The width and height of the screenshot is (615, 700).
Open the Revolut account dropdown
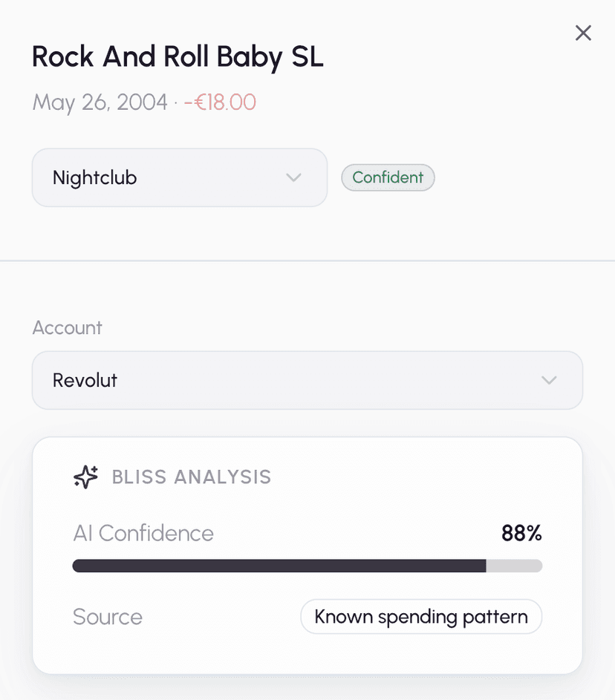(307, 380)
